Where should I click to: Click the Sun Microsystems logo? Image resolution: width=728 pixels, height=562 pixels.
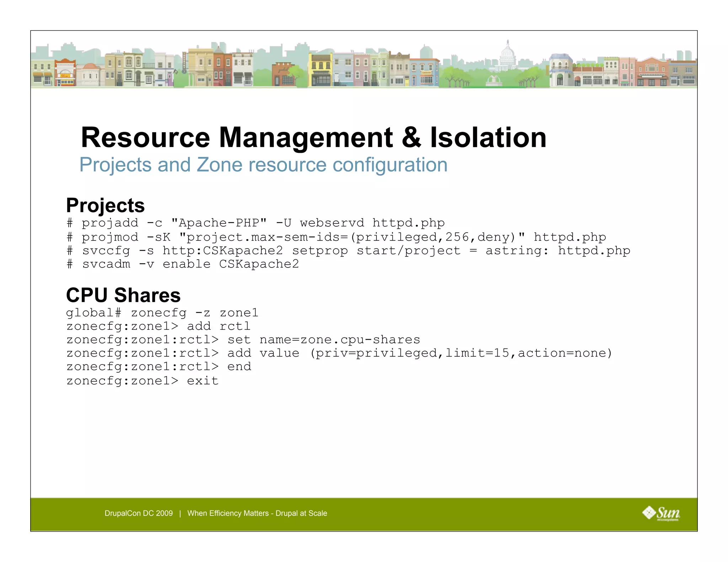point(661,514)
